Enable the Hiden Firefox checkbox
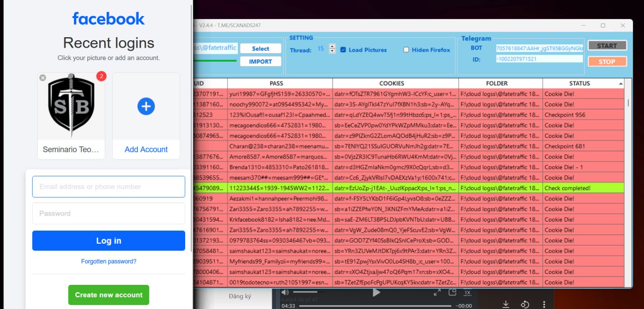 click(x=406, y=50)
